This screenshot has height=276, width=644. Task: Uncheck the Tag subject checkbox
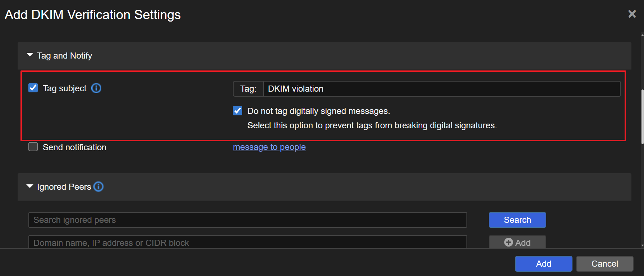click(x=33, y=88)
